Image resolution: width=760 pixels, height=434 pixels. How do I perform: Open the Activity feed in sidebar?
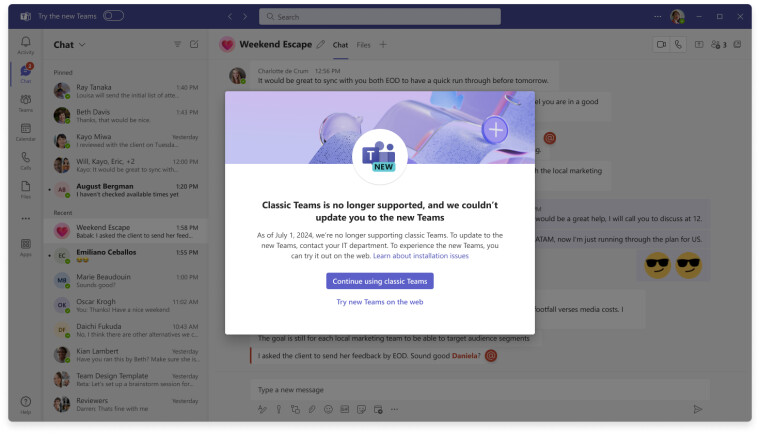[25, 44]
